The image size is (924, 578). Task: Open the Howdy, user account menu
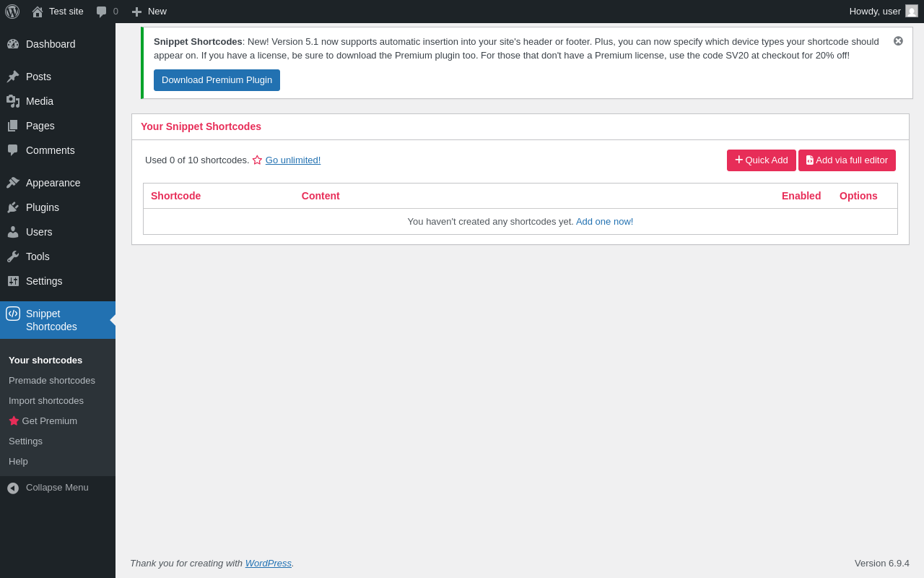coord(884,12)
